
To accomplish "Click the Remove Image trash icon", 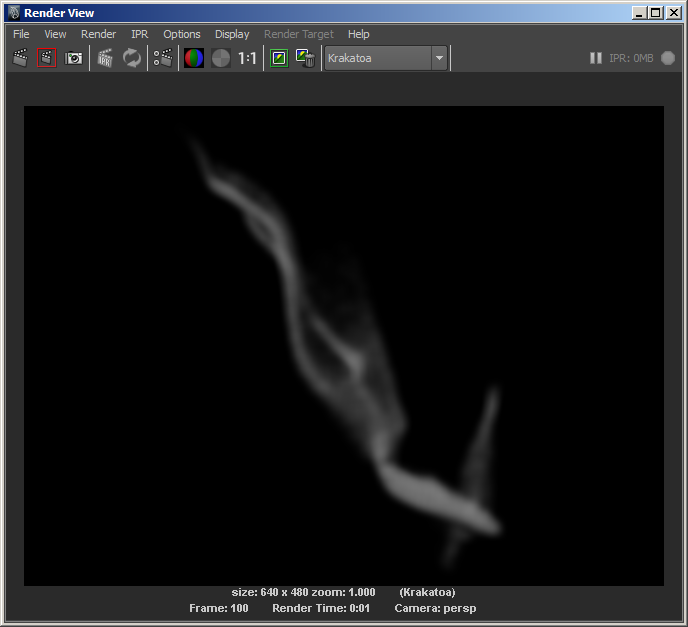I will pyautogui.click(x=305, y=58).
